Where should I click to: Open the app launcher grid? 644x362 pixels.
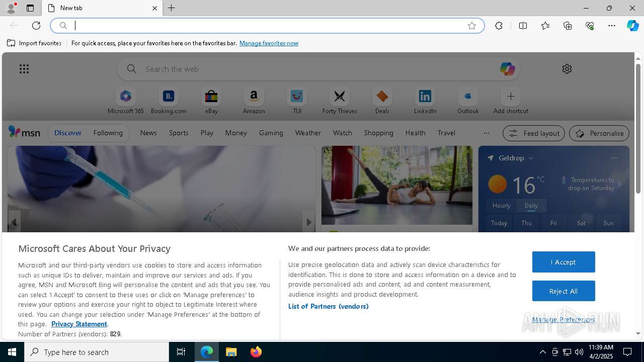tap(24, 69)
